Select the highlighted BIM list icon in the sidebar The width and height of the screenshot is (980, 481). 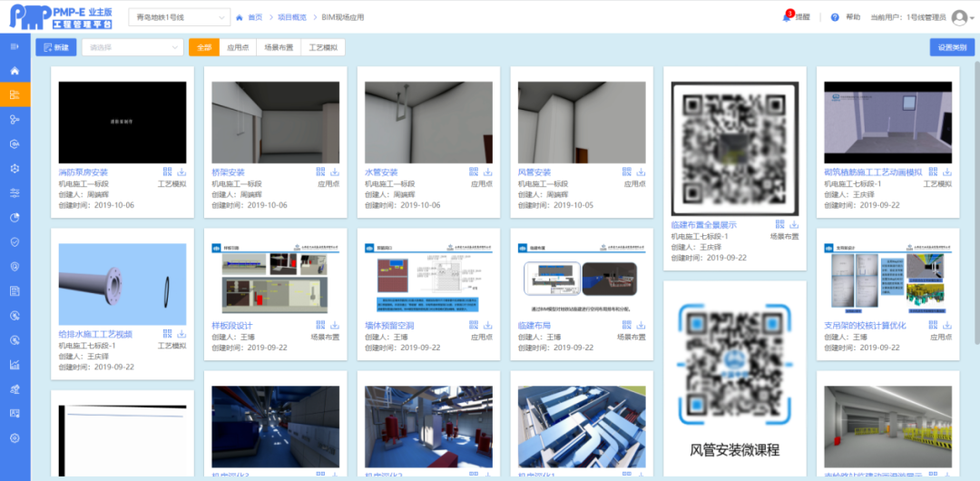pyautogui.click(x=15, y=95)
